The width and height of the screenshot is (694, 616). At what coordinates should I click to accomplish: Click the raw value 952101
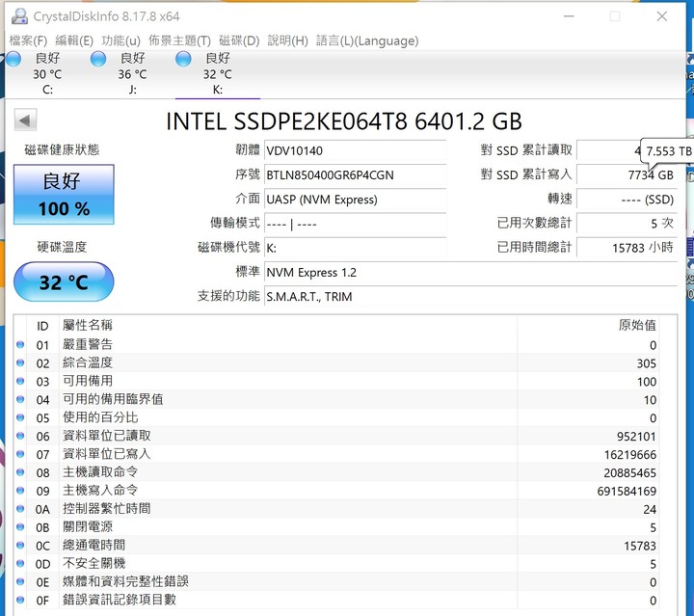pos(636,437)
